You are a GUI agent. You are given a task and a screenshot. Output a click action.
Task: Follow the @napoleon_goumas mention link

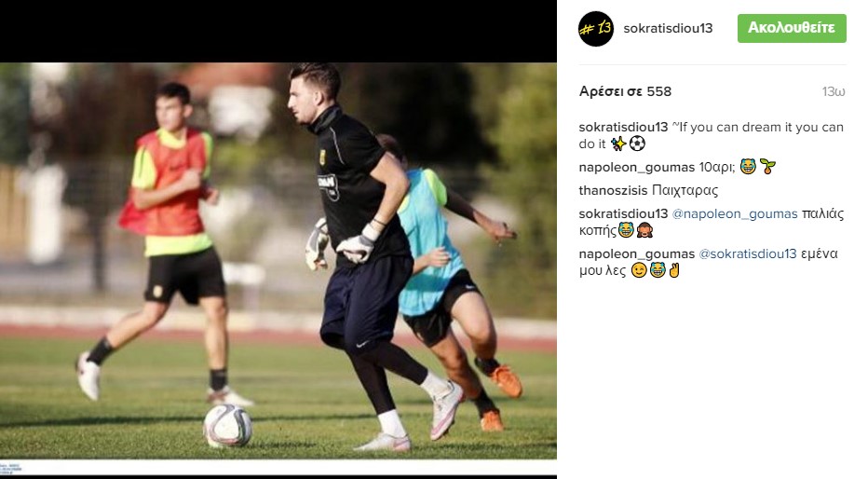[x=735, y=213]
